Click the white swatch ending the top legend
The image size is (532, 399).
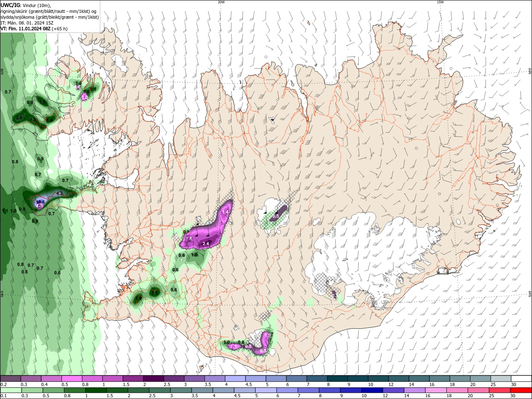(521, 379)
